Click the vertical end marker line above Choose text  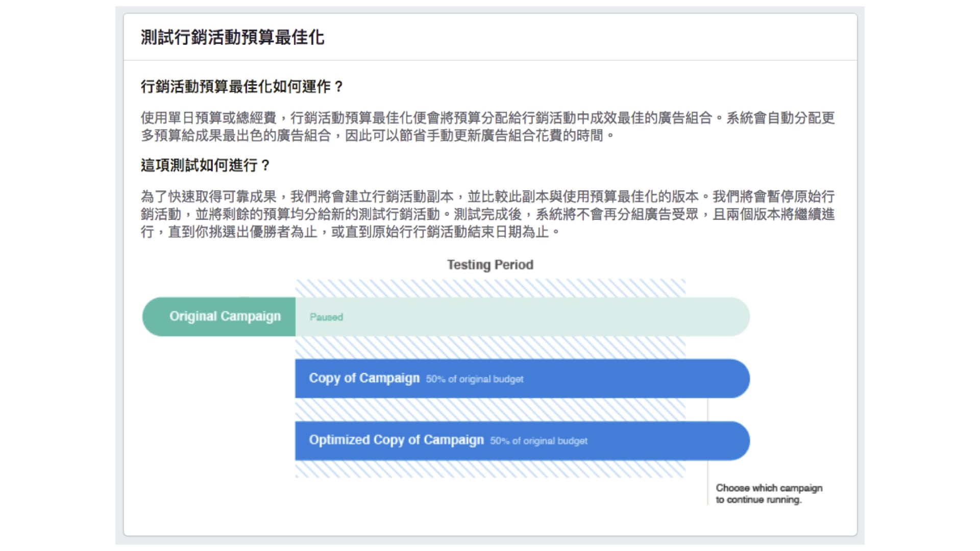point(707,472)
